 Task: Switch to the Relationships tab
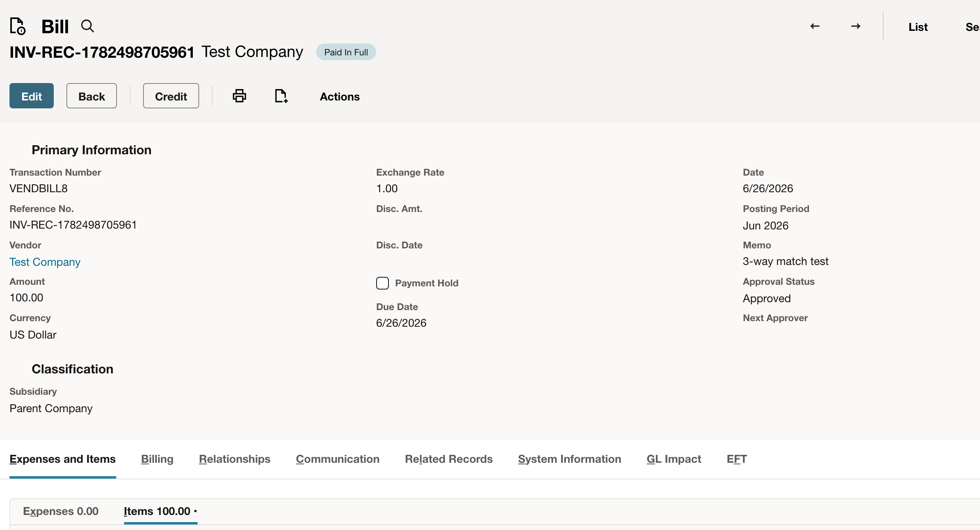(x=235, y=459)
